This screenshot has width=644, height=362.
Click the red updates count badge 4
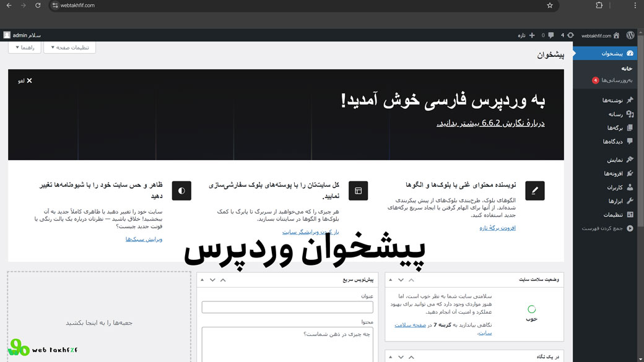click(x=595, y=80)
